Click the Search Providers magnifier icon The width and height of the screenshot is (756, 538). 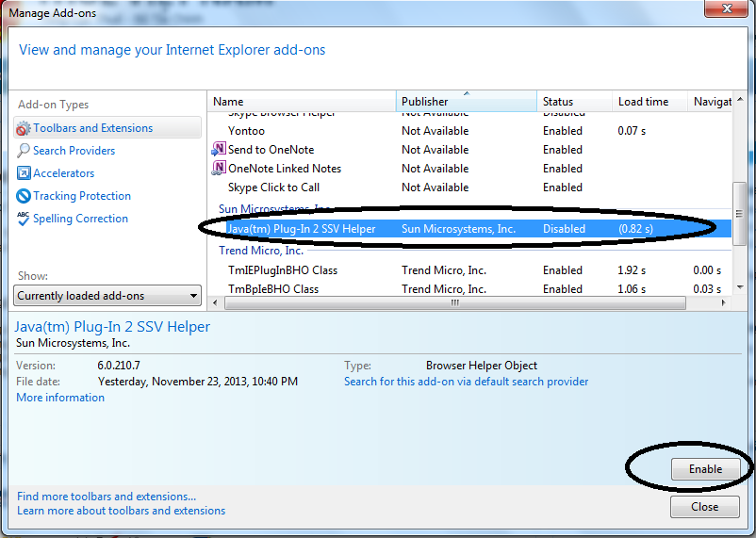[x=24, y=151]
